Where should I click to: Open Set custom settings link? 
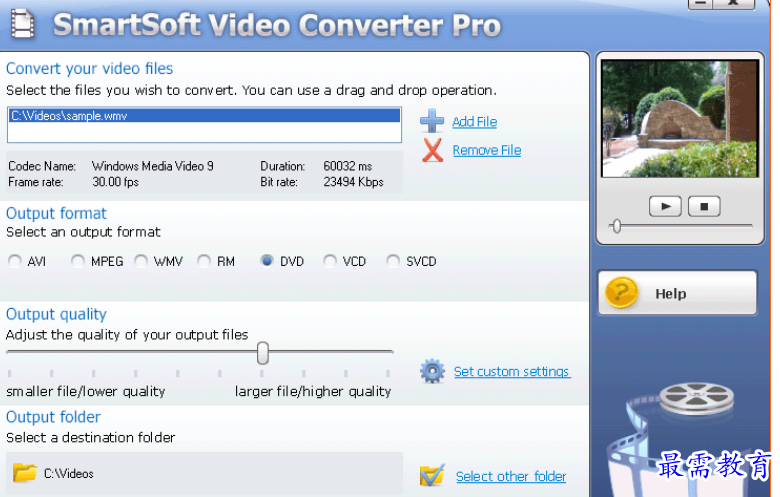[512, 372]
